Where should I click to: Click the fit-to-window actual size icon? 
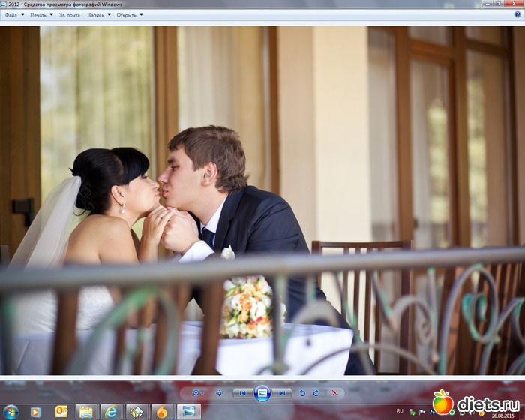click(219, 393)
